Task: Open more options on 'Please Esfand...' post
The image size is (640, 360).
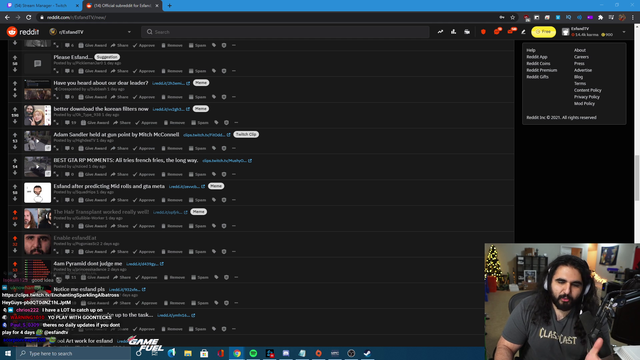Action: click(x=234, y=71)
